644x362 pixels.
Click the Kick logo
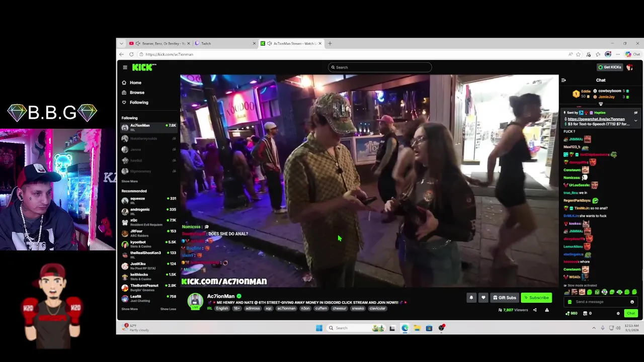click(x=144, y=67)
